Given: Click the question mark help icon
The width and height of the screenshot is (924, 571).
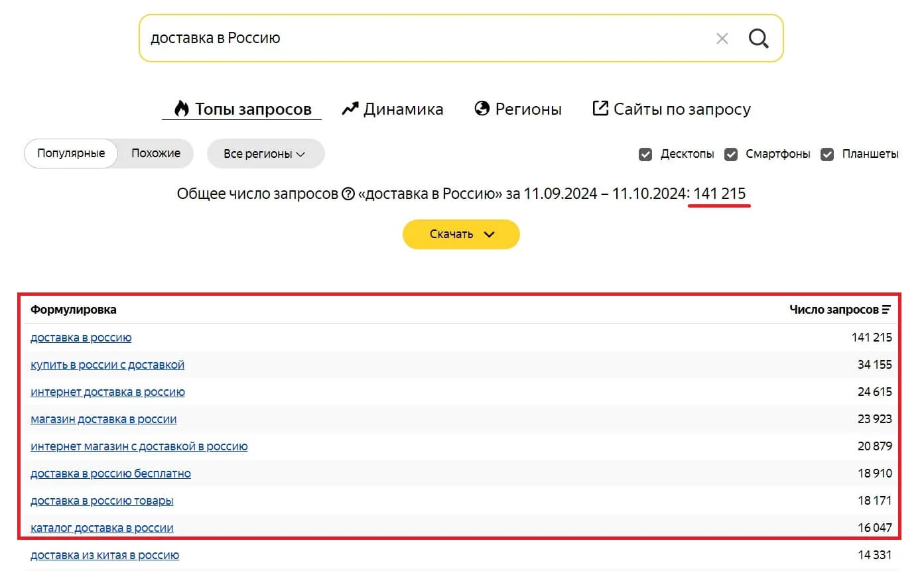Looking at the screenshot, I should (348, 194).
